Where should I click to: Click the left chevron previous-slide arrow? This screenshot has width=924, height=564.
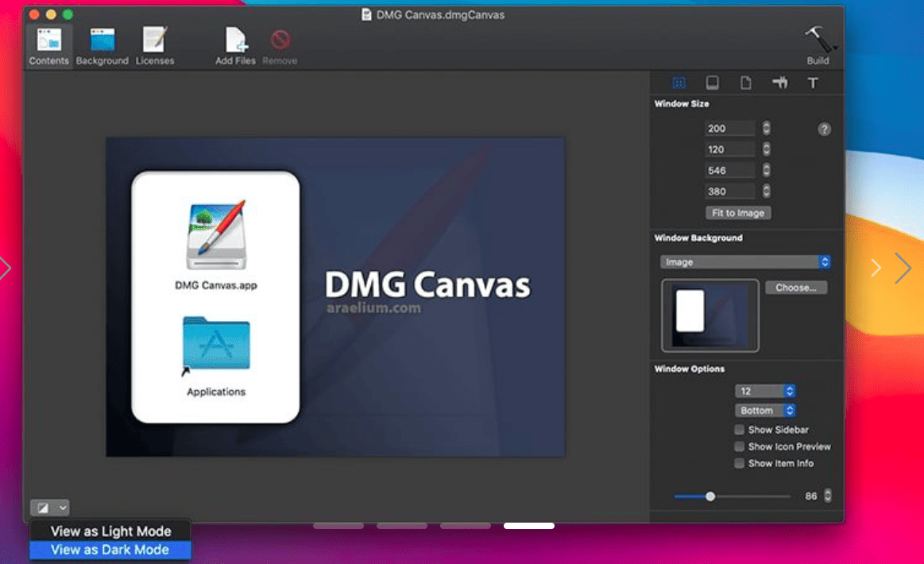coord(6,268)
